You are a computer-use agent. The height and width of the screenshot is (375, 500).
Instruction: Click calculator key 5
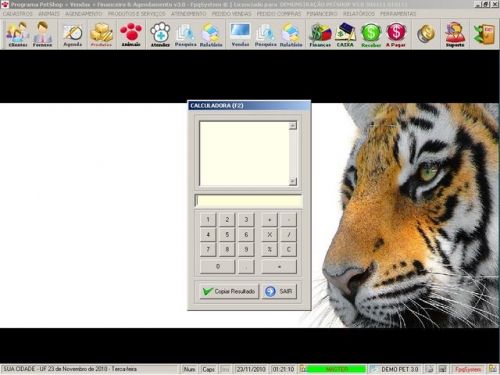(x=227, y=235)
